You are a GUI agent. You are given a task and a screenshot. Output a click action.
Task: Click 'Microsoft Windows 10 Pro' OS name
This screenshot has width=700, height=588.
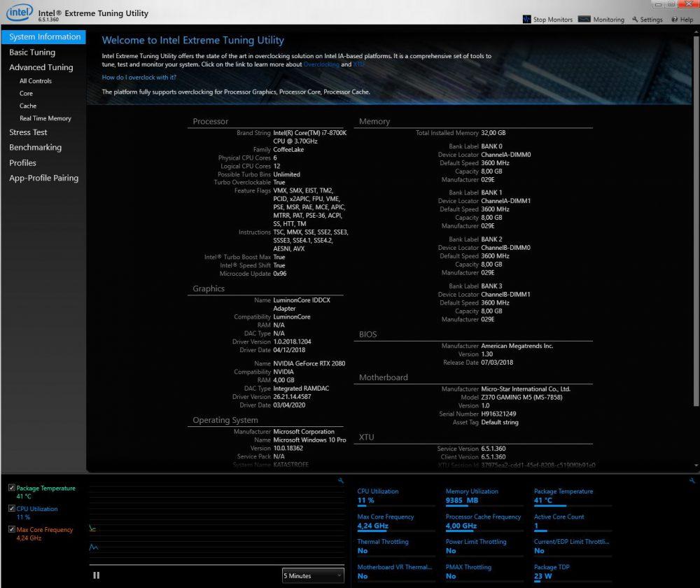[309, 440]
